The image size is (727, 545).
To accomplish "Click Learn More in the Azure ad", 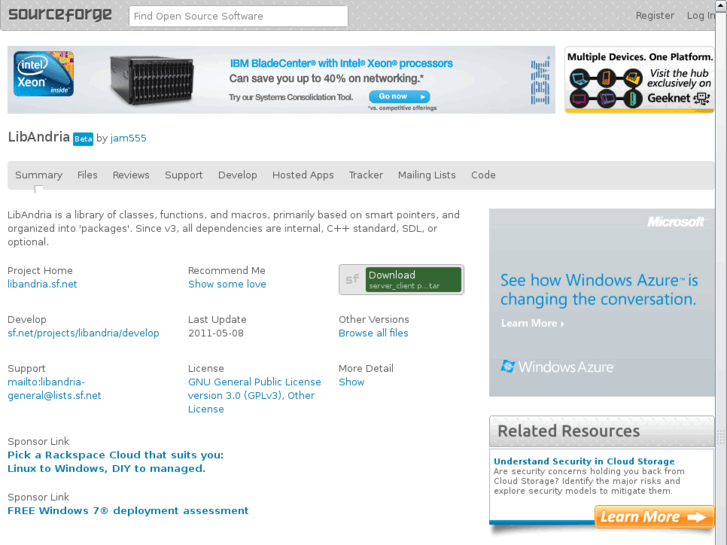I will (532, 323).
